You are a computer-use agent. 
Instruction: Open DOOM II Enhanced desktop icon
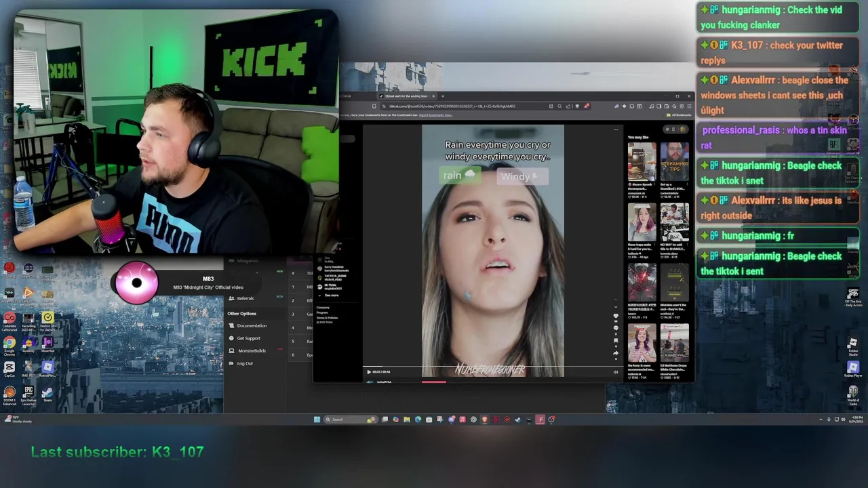(x=9, y=396)
